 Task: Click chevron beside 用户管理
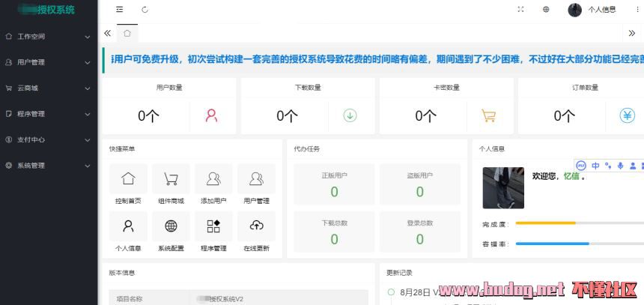click(88, 63)
